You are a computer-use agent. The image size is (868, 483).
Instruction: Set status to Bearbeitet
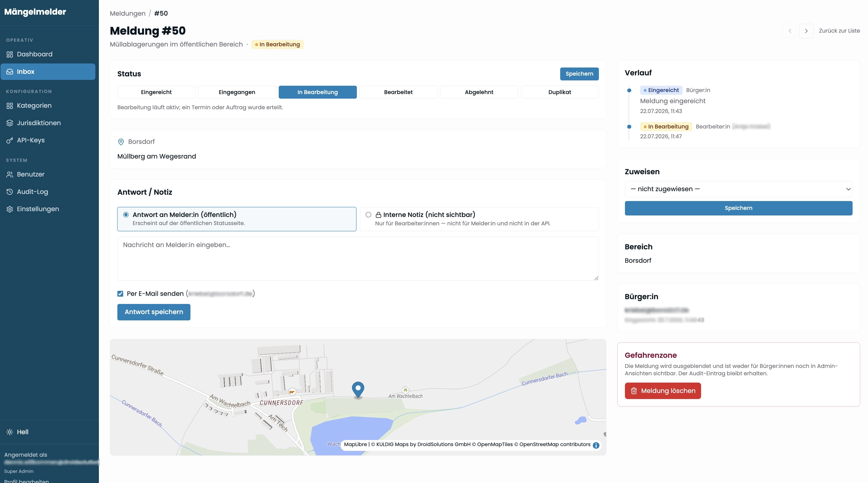pyautogui.click(x=398, y=92)
